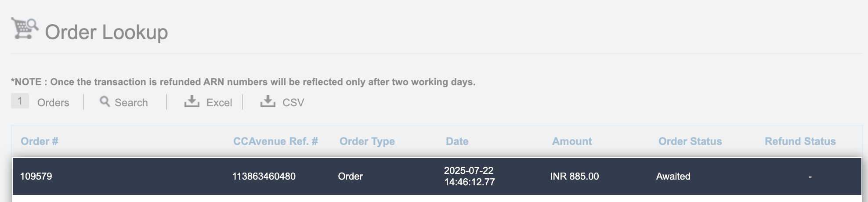Screen dimensions: 868x202
Task: Export orders via Excel label
Action: 219,103
